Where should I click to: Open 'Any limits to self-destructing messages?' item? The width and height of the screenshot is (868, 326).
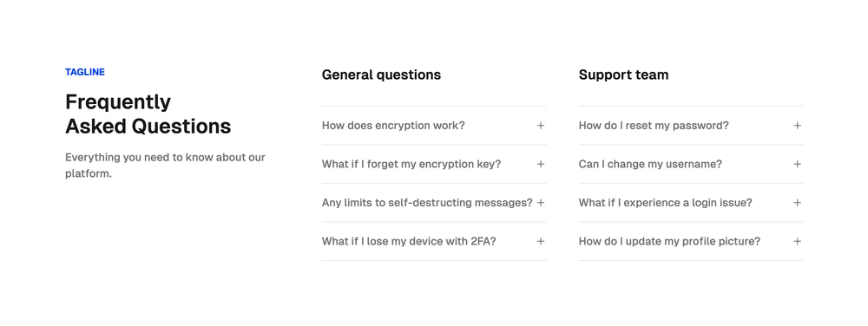point(433,203)
